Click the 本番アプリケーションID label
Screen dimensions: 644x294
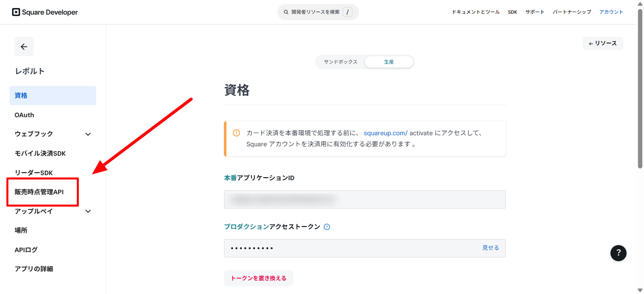point(259,178)
